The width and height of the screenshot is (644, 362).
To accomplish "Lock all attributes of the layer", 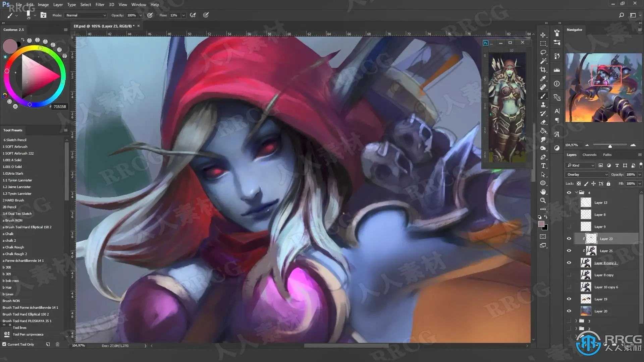I will pos(608,184).
